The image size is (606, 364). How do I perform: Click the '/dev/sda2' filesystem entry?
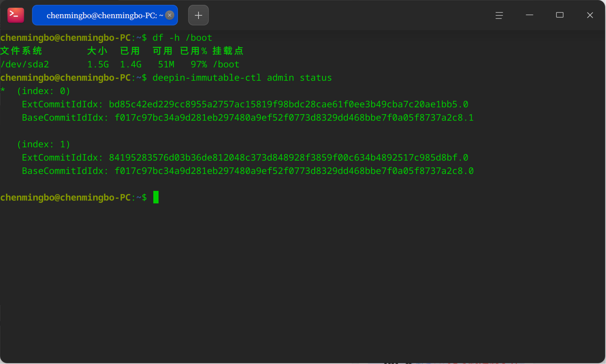pos(25,65)
